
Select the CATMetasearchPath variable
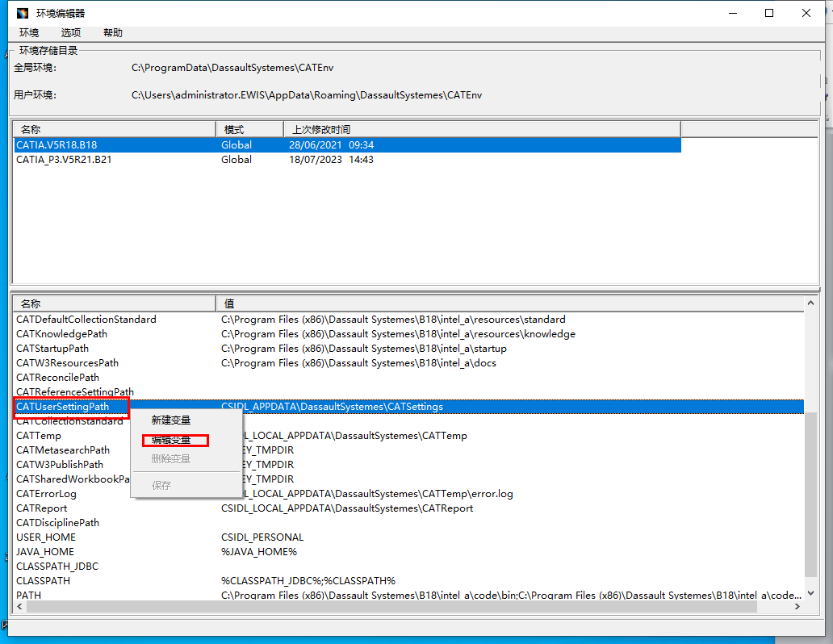tap(63, 450)
